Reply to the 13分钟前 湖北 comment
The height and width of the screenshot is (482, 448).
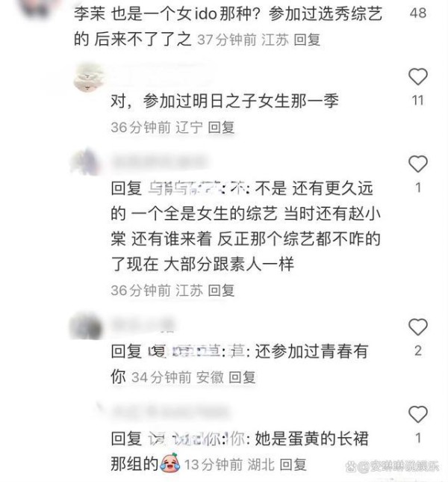click(293, 465)
